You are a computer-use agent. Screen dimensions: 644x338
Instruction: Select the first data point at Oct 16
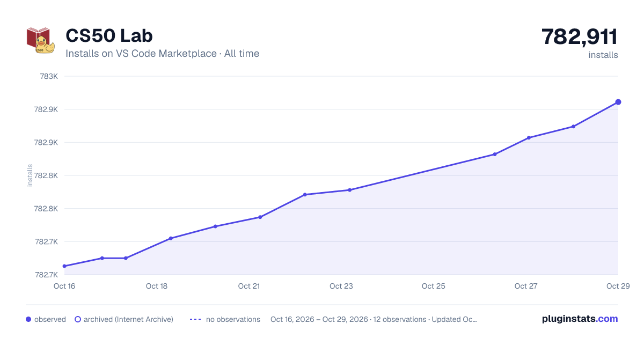[x=64, y=266]
